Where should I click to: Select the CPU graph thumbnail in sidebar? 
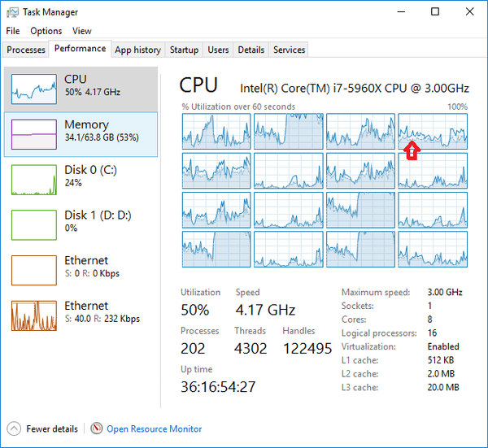coord(34,89)
